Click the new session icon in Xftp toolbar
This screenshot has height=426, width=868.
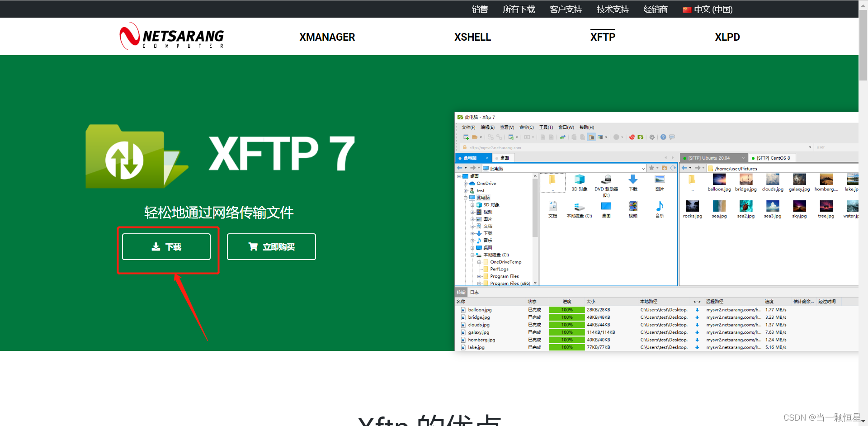466,137
